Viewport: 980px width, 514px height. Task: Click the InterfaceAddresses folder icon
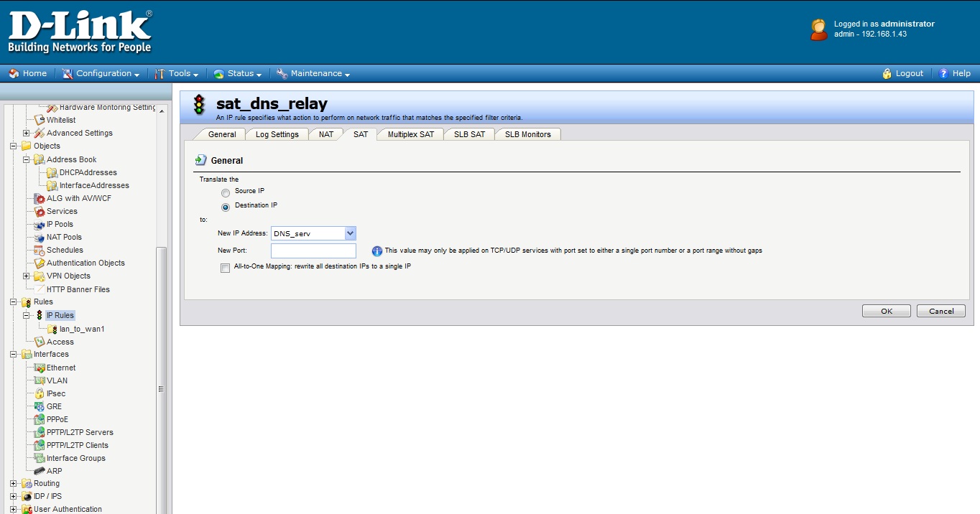52,185
